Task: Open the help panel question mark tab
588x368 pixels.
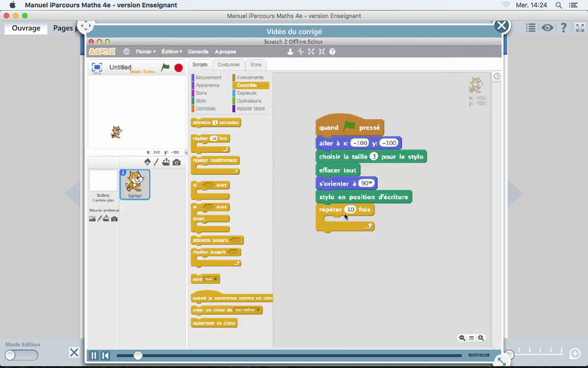Action: coord(497,76)
